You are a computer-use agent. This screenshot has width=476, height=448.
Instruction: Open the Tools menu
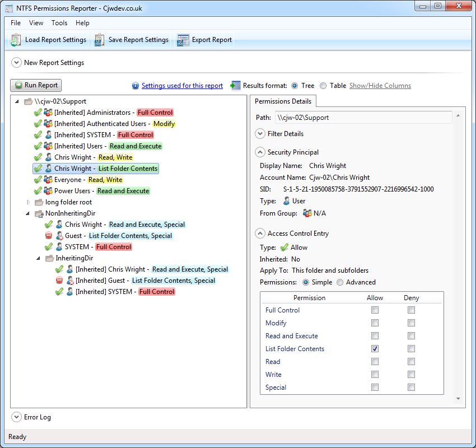pyautogui.click(x=59, y=23)
